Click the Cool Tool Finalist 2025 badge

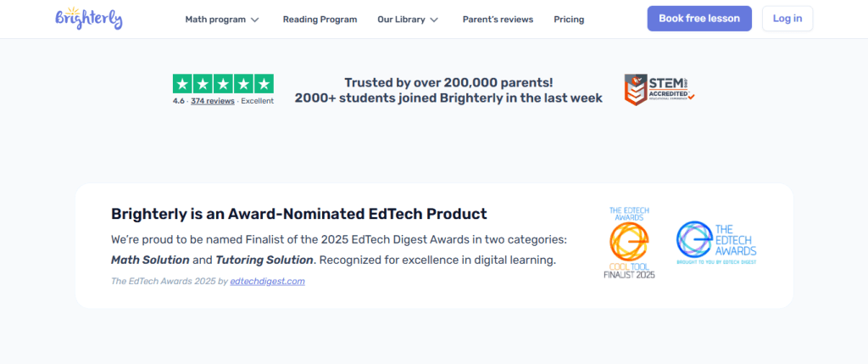click(629, 243)
